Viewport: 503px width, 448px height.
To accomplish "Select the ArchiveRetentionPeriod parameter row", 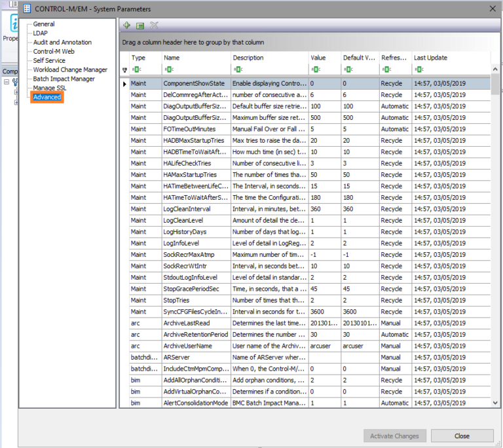I will pyautogui.click(x=195, y=334).
